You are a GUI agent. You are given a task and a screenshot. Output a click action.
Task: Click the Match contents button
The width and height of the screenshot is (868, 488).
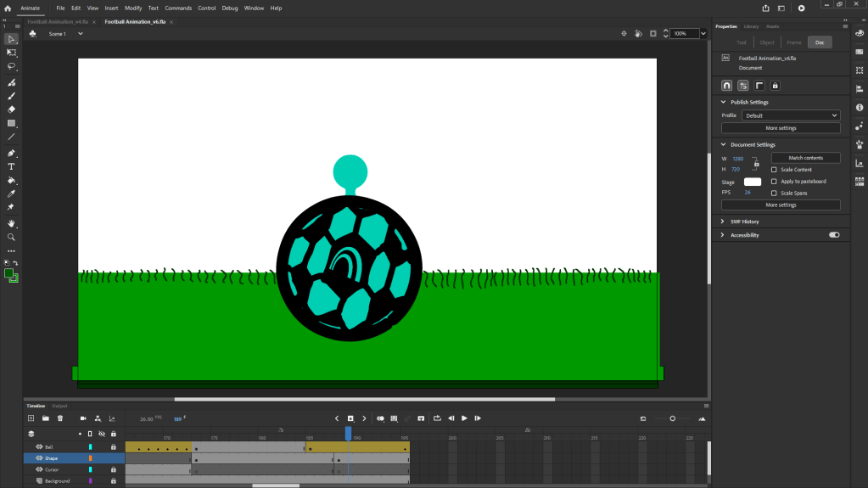point(805,158)
